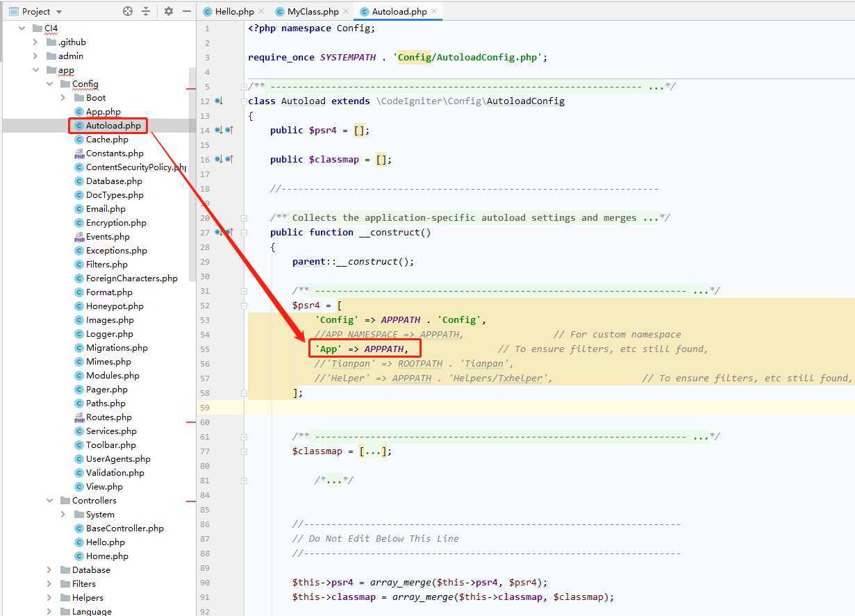The width and height of the screenshot is (855, 616).
Task: Select Mimes.php in the project tree
Action: point(108,362)
